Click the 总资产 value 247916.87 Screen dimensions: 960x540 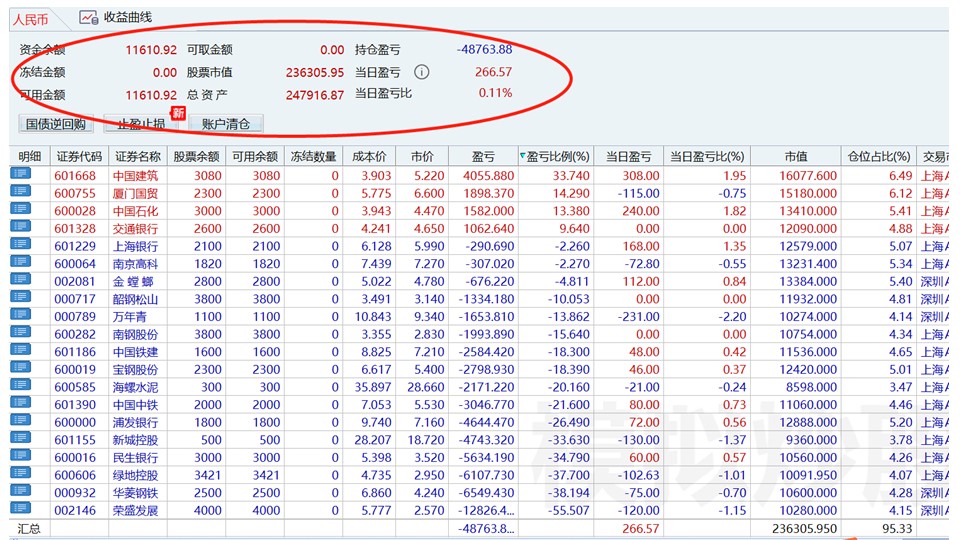tap(315, 96)
